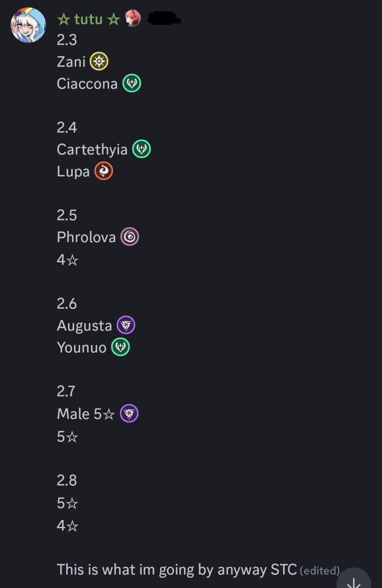Click the 2.3 version heading text

pos(67,40)
